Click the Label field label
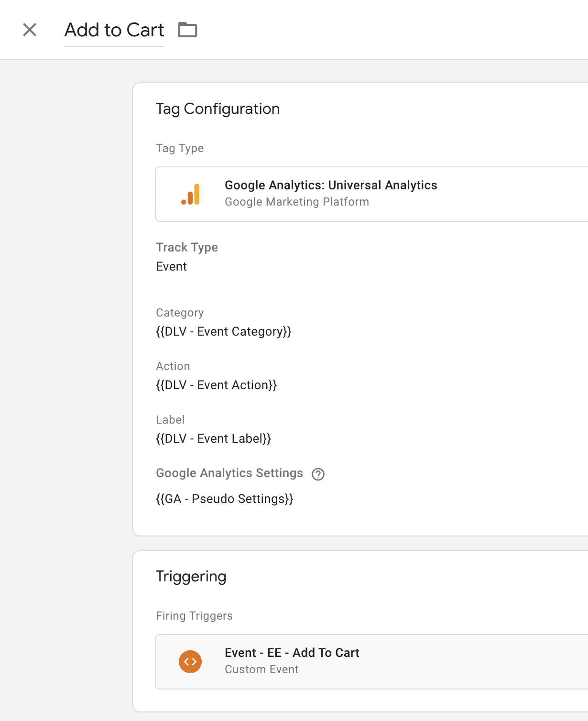 click(x=170, y=420)
